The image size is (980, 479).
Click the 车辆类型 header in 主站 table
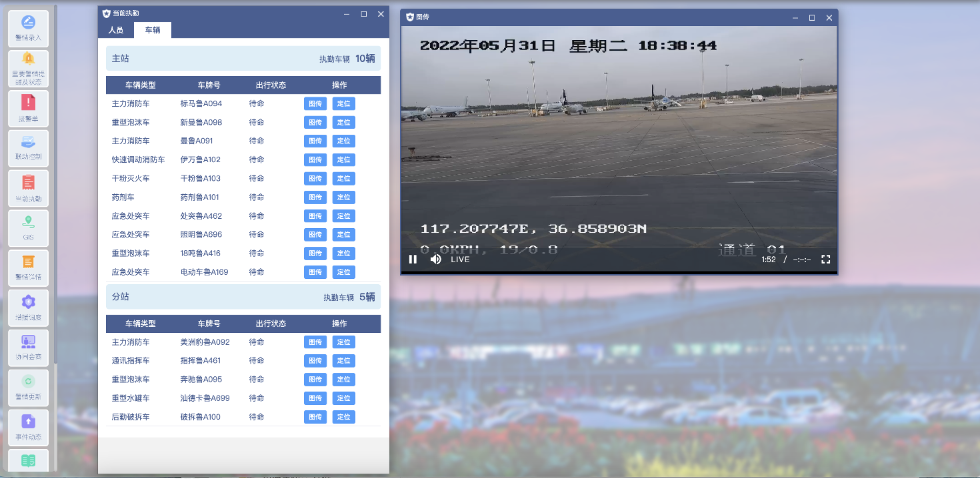(x=141, y=85)
